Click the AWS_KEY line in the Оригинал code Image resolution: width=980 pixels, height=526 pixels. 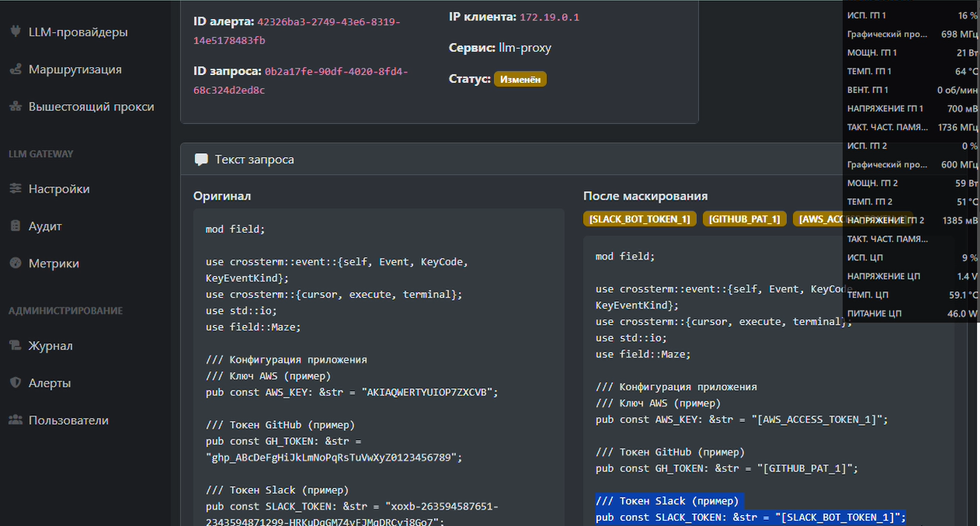[352, 392]
